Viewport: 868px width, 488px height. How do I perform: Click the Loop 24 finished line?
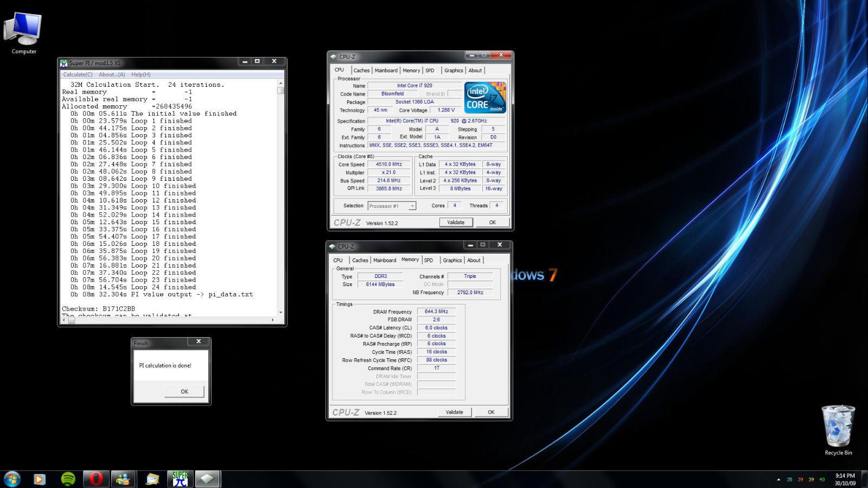pyautogui.click(x=133, y=287)
